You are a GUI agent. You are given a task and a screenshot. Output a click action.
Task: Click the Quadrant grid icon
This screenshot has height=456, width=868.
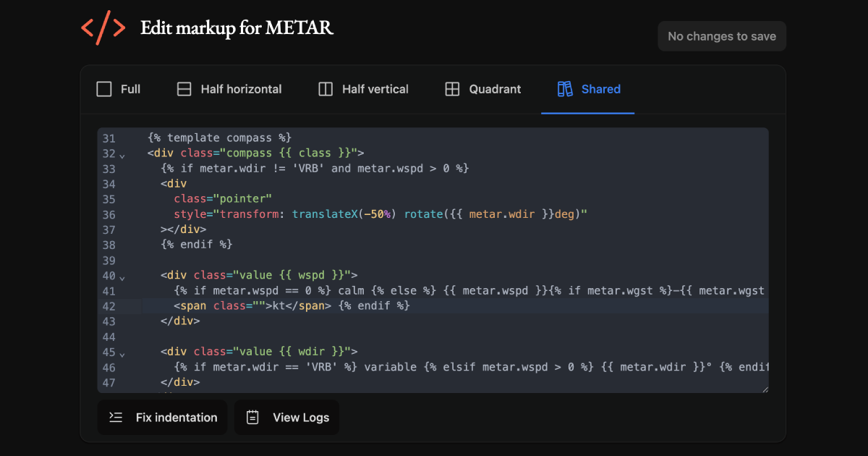pos(452,89)
